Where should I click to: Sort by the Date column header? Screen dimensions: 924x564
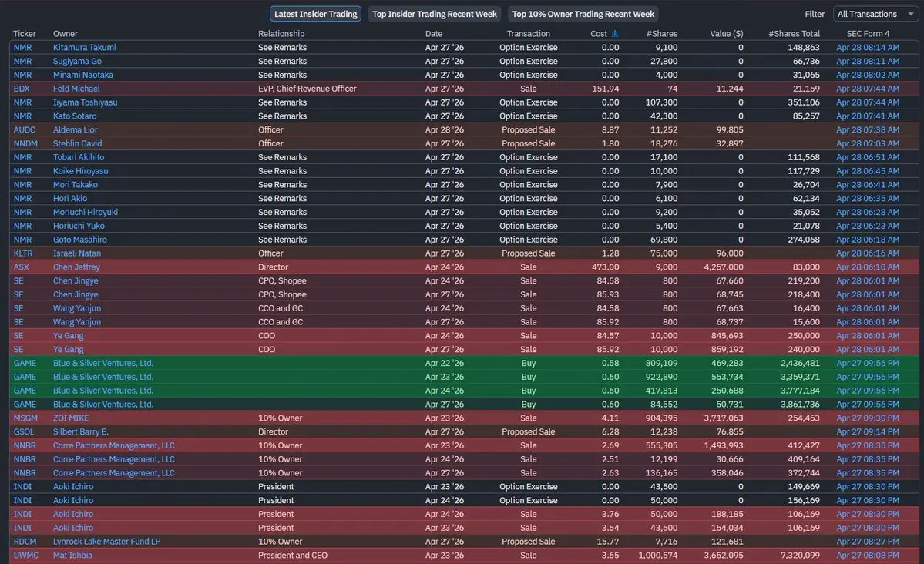tap(434, 34)
